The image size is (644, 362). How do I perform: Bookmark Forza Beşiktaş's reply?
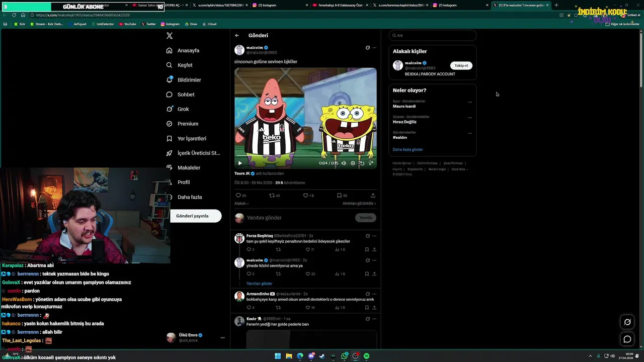(367, 249)
